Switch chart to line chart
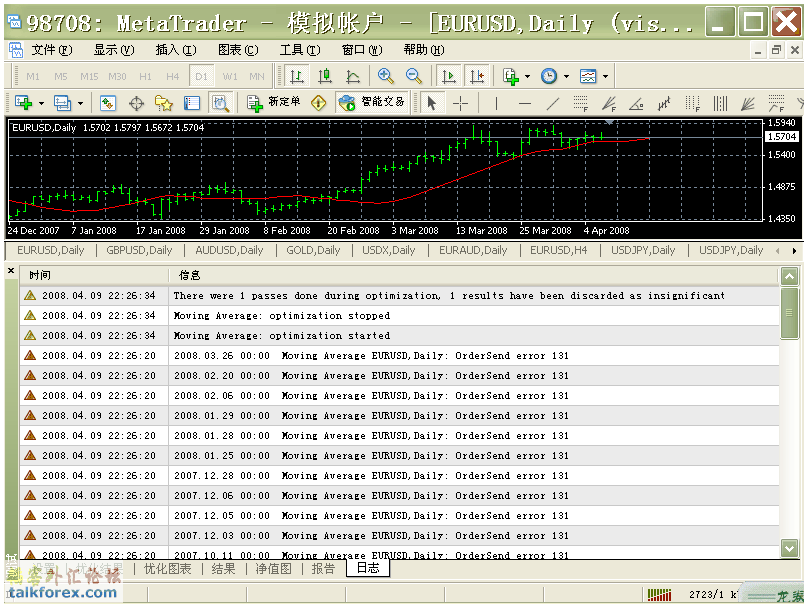The image size is (808, 608). [x=353, y=76]
